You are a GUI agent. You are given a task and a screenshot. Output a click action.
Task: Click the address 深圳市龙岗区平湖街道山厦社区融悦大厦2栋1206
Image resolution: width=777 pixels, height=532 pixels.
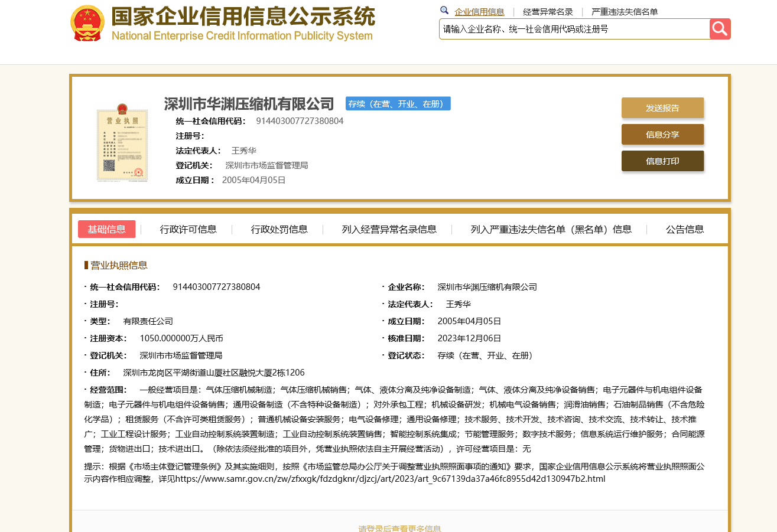[214, 373]
